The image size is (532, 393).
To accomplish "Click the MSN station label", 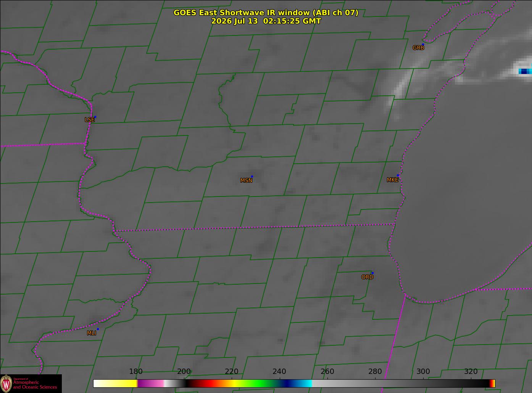I will pos(246,180).
